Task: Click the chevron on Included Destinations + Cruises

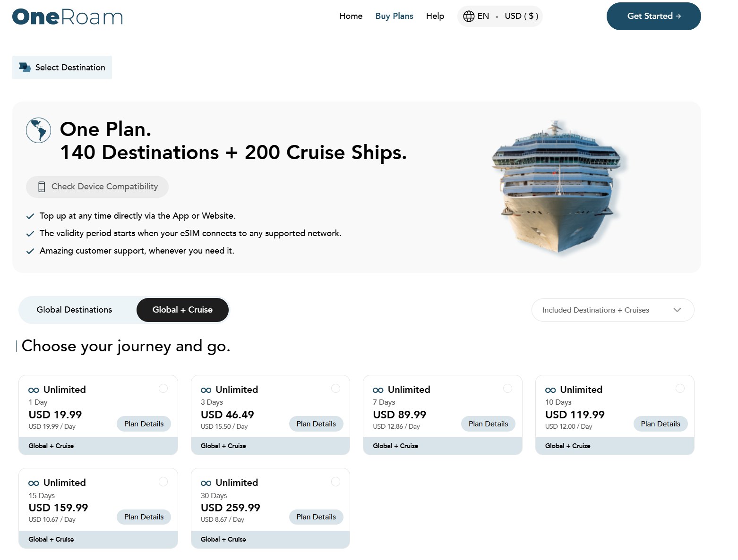Action: tap(677, 310)
